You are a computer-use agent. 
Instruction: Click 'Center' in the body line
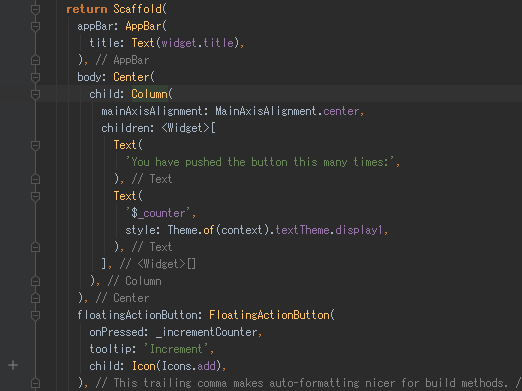(x=131, y=77)
